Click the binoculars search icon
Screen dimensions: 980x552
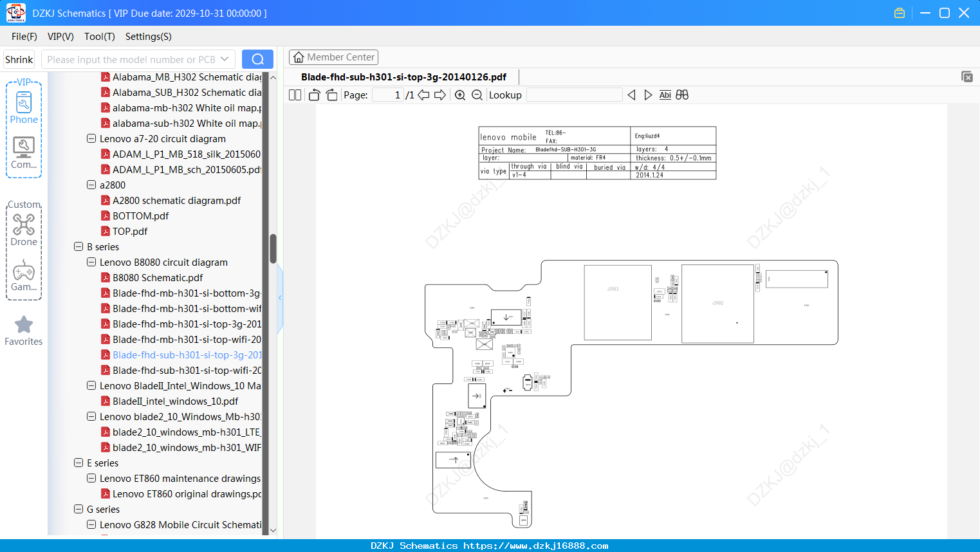point(682,95)
